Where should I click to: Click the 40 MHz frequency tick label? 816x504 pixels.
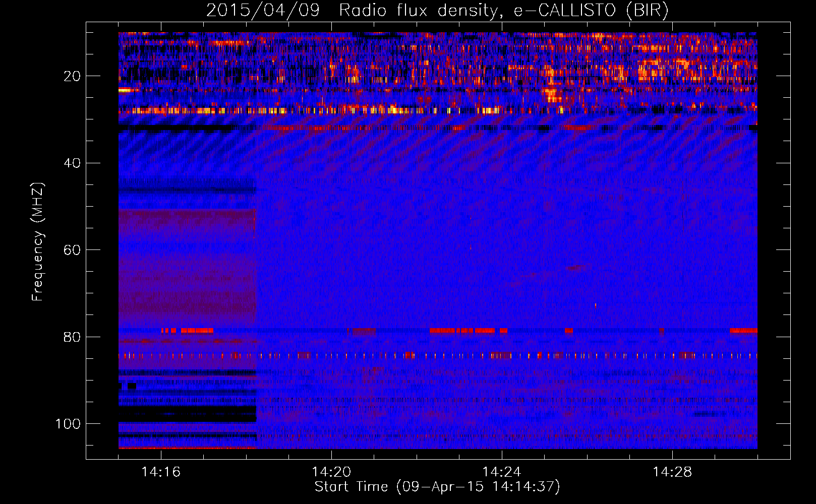(x=72, y=163)
